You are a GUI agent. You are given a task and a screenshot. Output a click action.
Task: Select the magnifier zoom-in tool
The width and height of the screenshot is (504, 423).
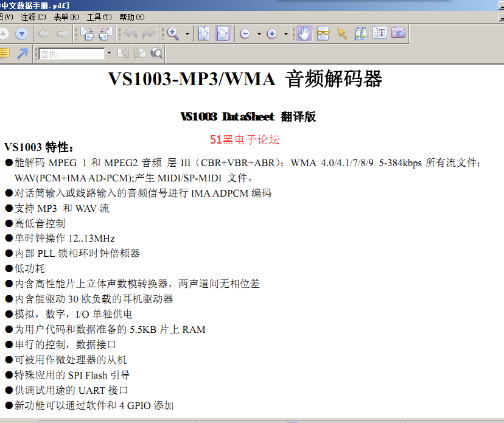pyautogui.click(x=173, y=33)
